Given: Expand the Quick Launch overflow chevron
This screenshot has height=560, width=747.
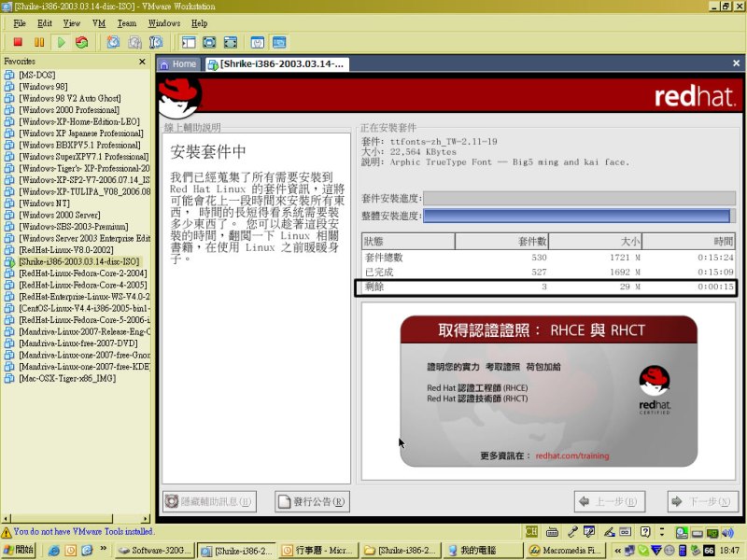Looking at the screenshot, I should pyautogui.click(x=104, y=550).
